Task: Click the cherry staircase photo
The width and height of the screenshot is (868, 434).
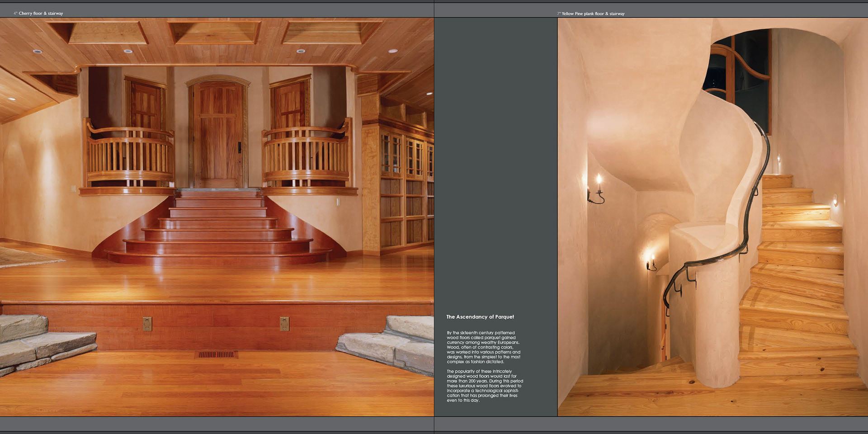Action: pyautogui.click(x=217, y=217)
